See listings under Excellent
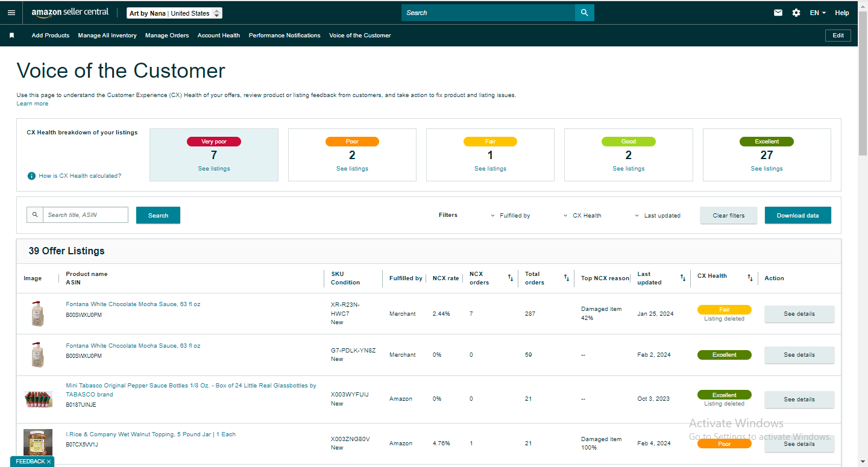This screenshot has height=467, width=868. point(767,169)
